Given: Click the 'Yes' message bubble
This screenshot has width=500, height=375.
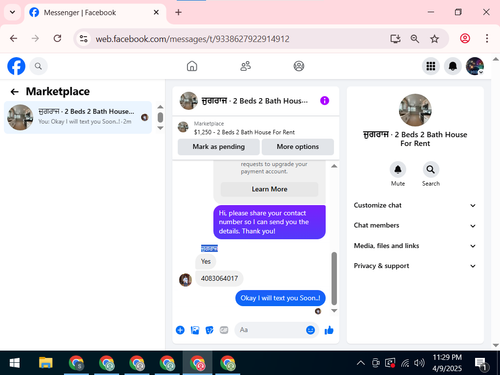Looking at the screenshot, I should 206,262.
